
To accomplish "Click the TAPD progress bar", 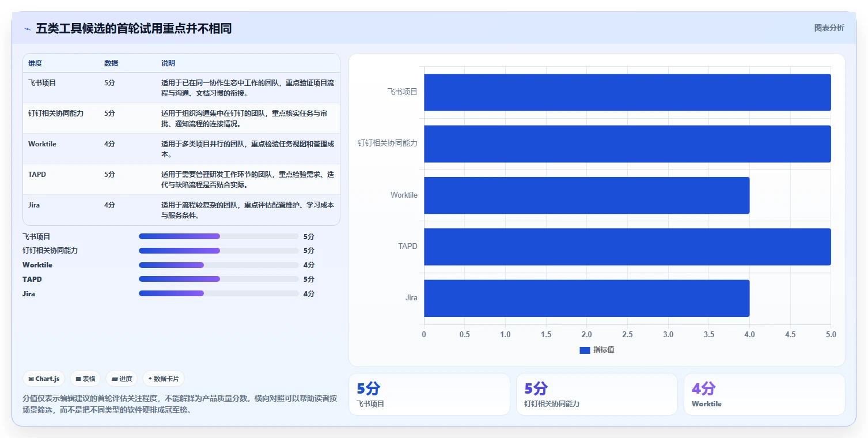I will (218, 279).
